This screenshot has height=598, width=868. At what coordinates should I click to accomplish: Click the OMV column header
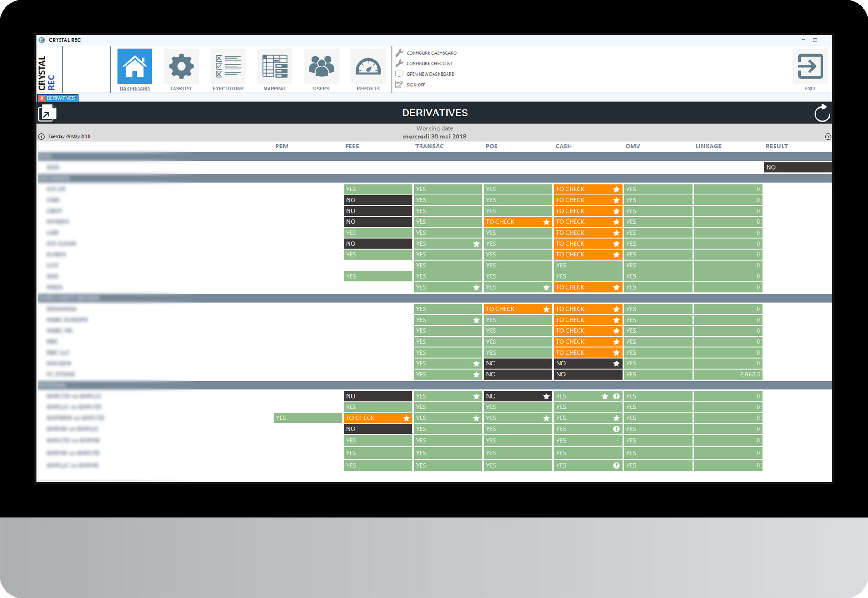pyautogui.click(x=632, y=146)
